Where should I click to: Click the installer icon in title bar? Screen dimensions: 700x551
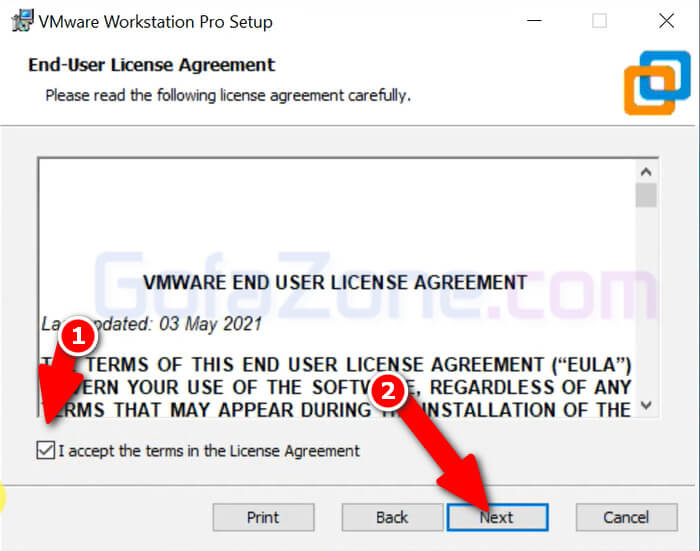pyautogui.click(x=23, y=21)
